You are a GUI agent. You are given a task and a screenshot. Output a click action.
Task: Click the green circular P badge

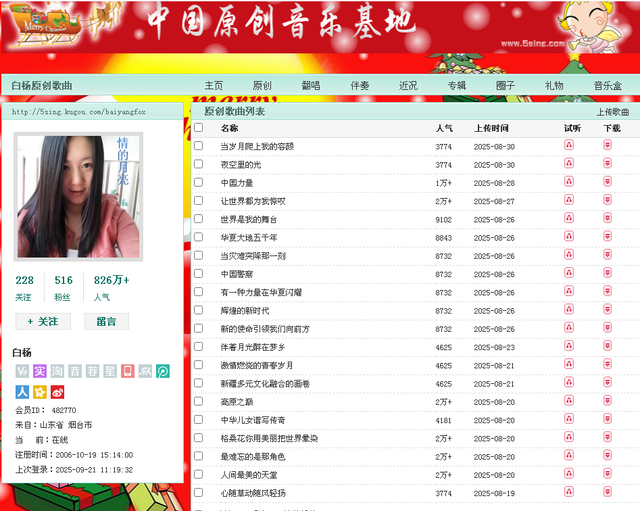click(163, 371)
